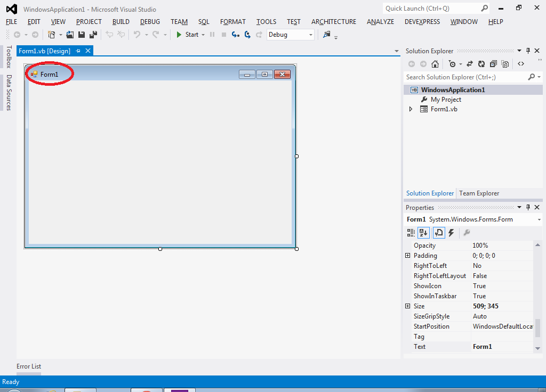546x392 pixels.
Task: Switch Properties panel to Events view
Action: [x=451, y=233]
